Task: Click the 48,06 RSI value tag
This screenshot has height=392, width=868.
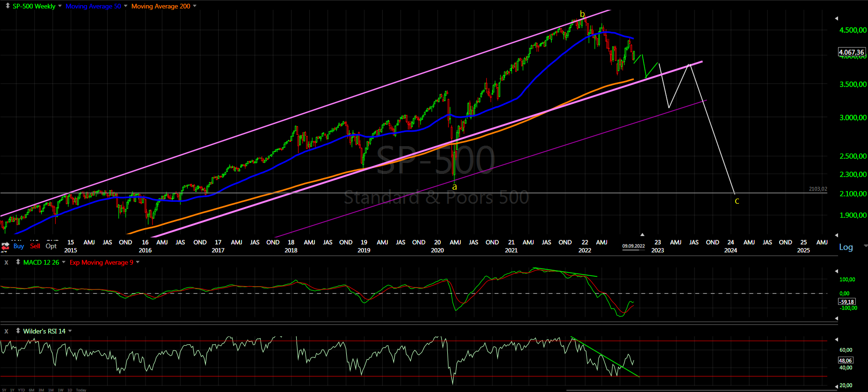Action: pyautogui.click(x=846, y=360)
